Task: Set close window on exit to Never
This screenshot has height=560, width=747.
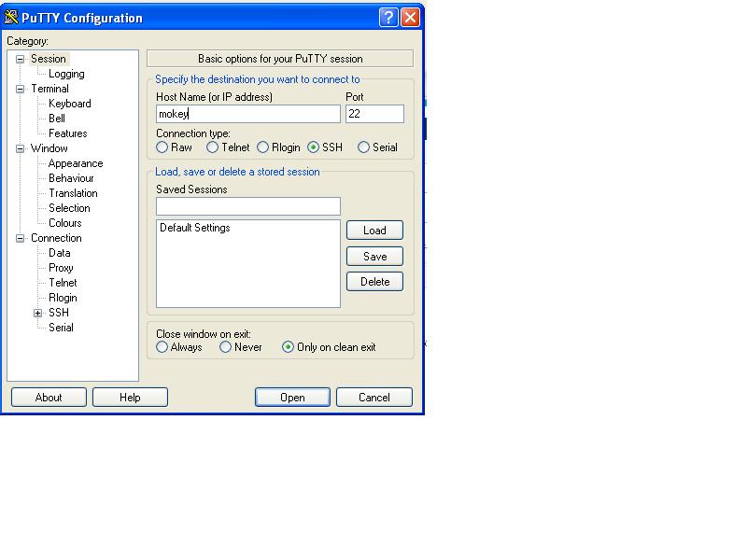Action: [226, 347]
